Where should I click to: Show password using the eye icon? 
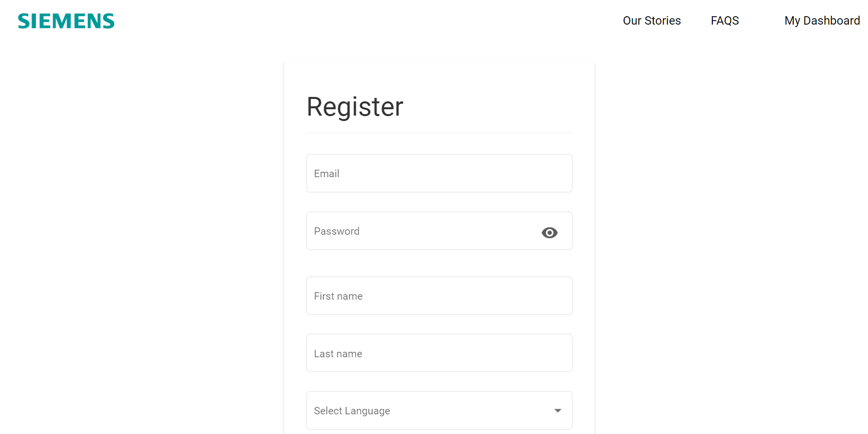coord(549,232)
